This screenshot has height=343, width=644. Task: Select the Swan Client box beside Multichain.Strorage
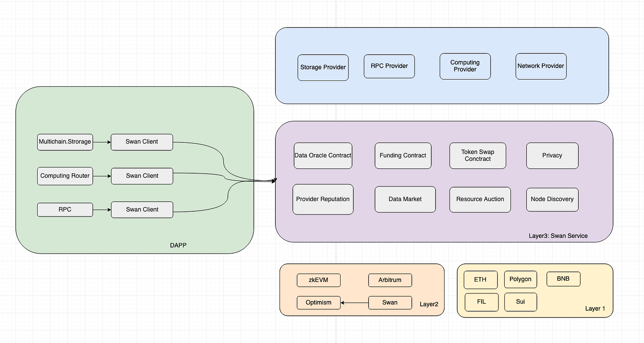pyautogui.click(x=142, y=142)
